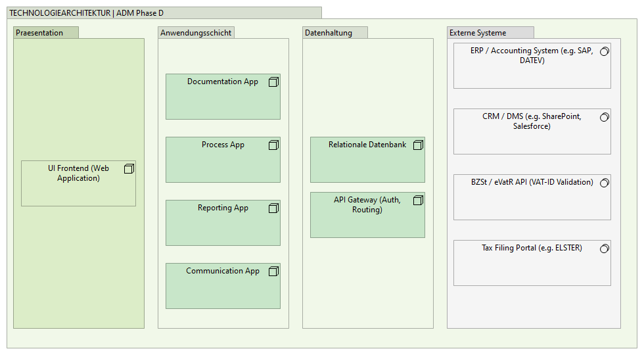Select the Praesentation group label
644x355 pixels.
[x=40, y=33]
